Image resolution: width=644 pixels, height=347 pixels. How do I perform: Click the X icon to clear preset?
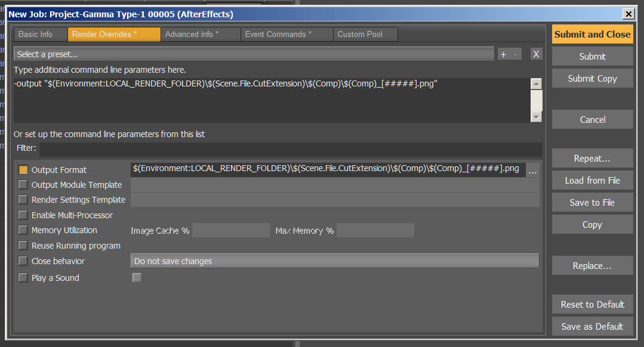536,54
